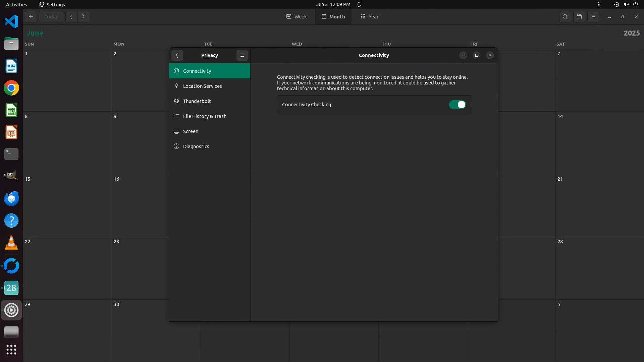Image resolution: width=644 pixels, height=362 pixels.
Task: Open Activities overview
Action: 16,4
